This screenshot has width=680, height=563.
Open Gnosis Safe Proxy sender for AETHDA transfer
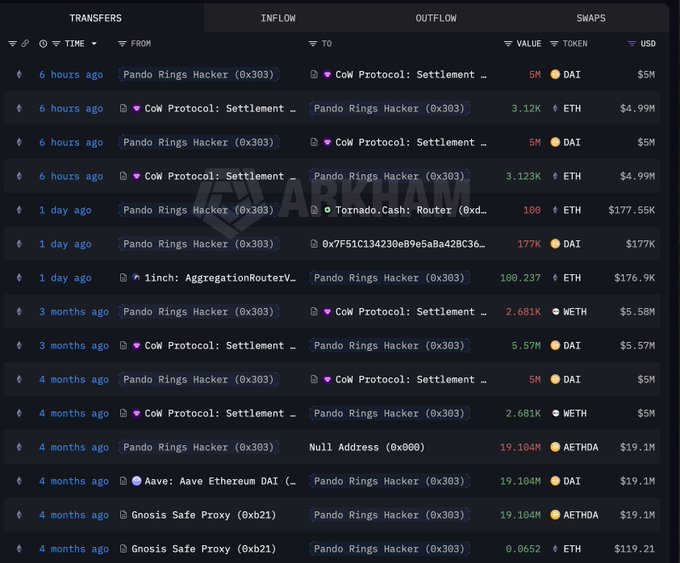203,515
